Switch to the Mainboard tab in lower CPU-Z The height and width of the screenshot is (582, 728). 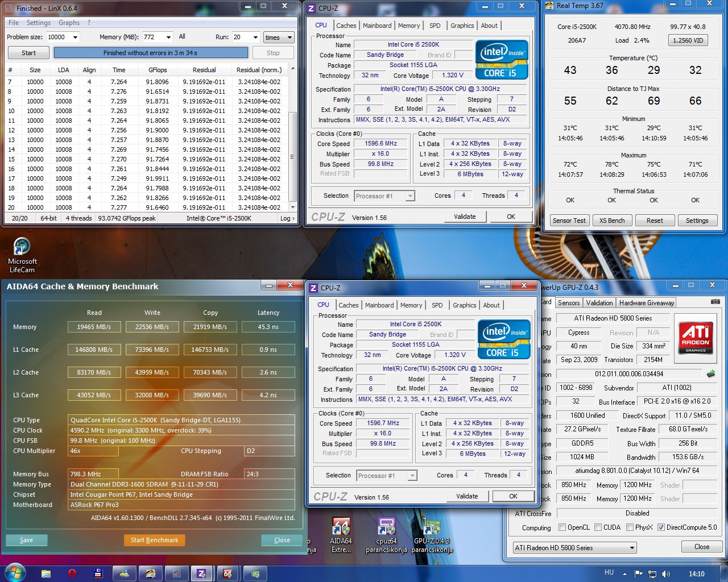[x=379, y=305]
